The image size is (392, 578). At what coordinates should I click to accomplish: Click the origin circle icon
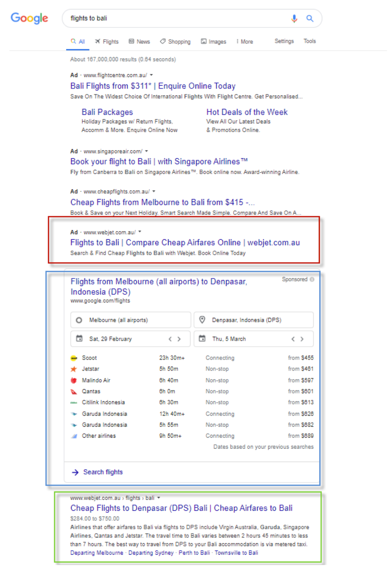pos(79,320)
